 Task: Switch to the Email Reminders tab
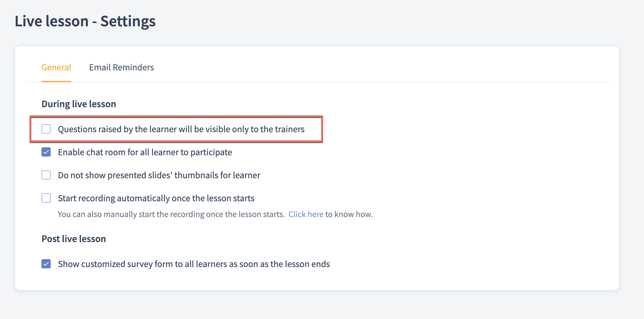pyautogui.click(x=121, y=67)
